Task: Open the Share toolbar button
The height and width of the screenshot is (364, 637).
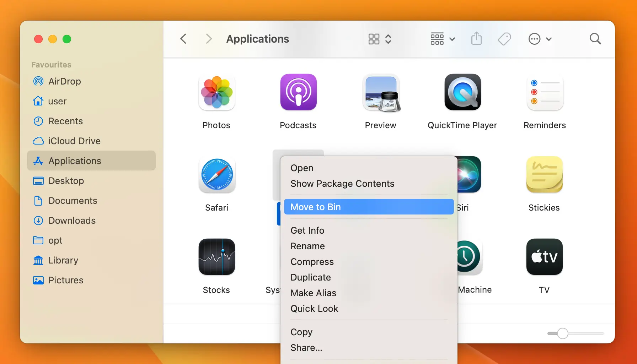Action: click(476, 39)
